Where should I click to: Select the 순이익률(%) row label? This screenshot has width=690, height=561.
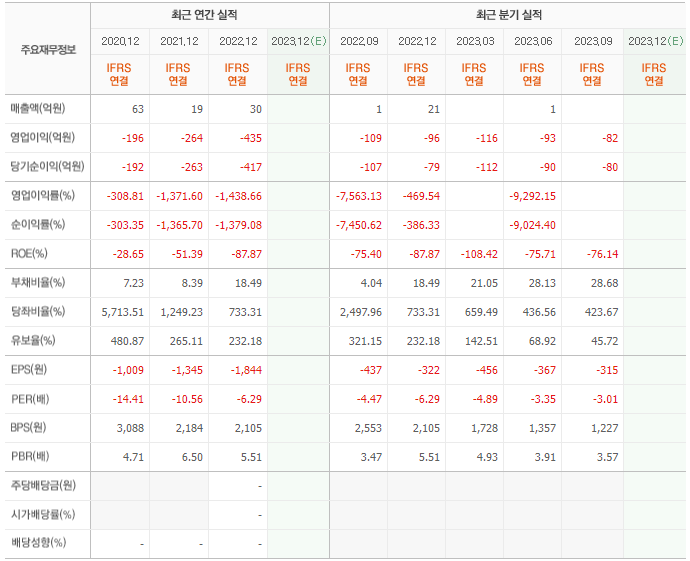(x=38, y=224)
